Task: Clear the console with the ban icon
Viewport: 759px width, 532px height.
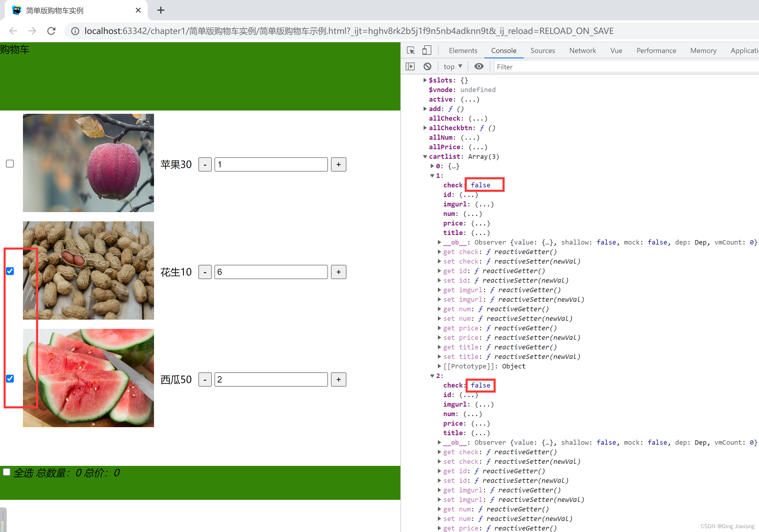Action: coord(427,66)
